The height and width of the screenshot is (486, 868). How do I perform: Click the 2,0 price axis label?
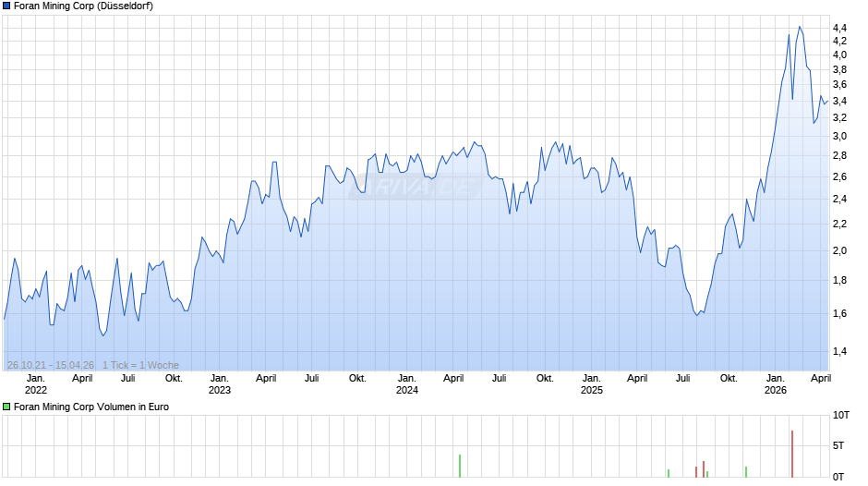(839, 250)
